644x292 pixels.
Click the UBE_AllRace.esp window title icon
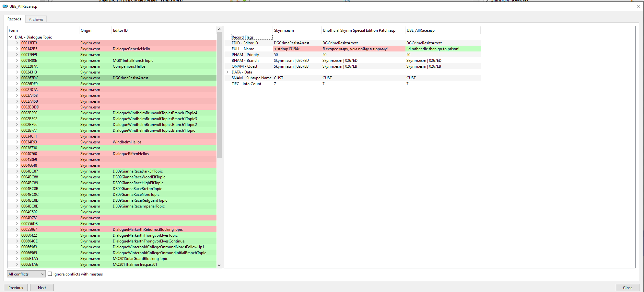pyautogui.click(x=5, y=6)
